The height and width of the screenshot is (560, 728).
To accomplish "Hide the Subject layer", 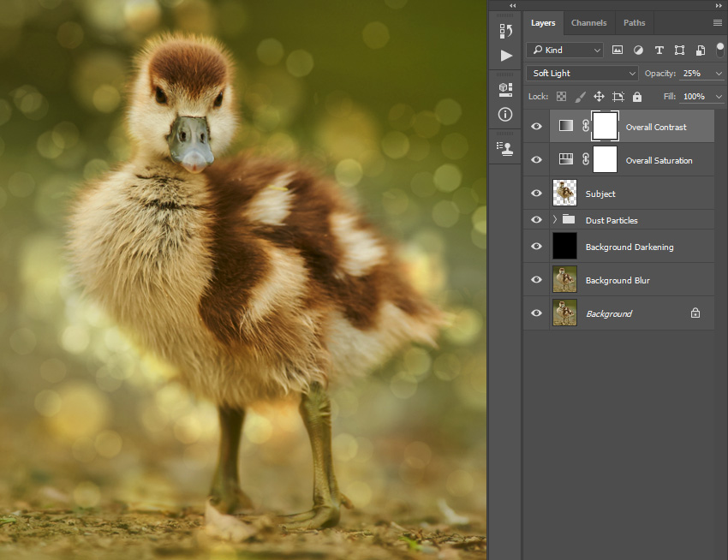I will tap(536, 194).
